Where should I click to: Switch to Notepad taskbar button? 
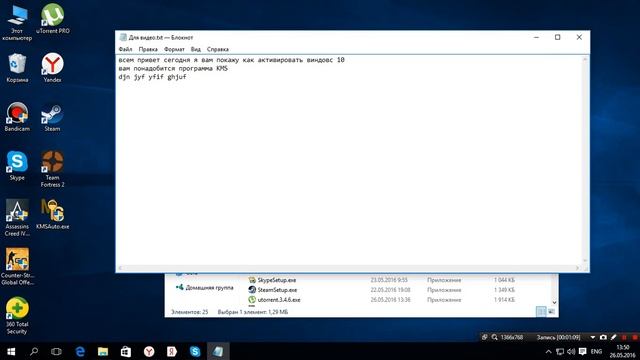tap(218, 351)
